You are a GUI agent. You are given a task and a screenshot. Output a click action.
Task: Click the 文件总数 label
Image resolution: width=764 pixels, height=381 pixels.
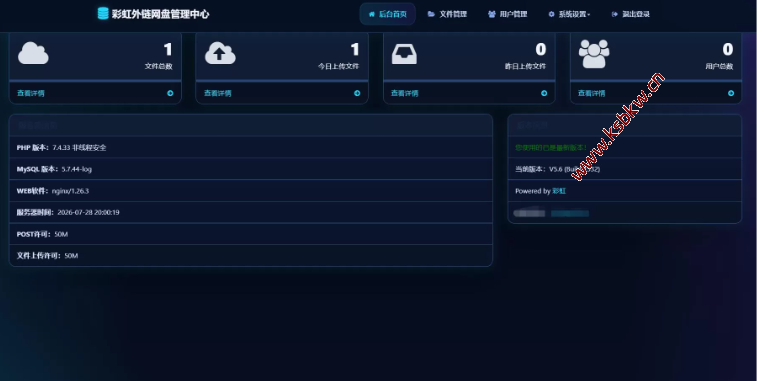[x=158, y=66]
